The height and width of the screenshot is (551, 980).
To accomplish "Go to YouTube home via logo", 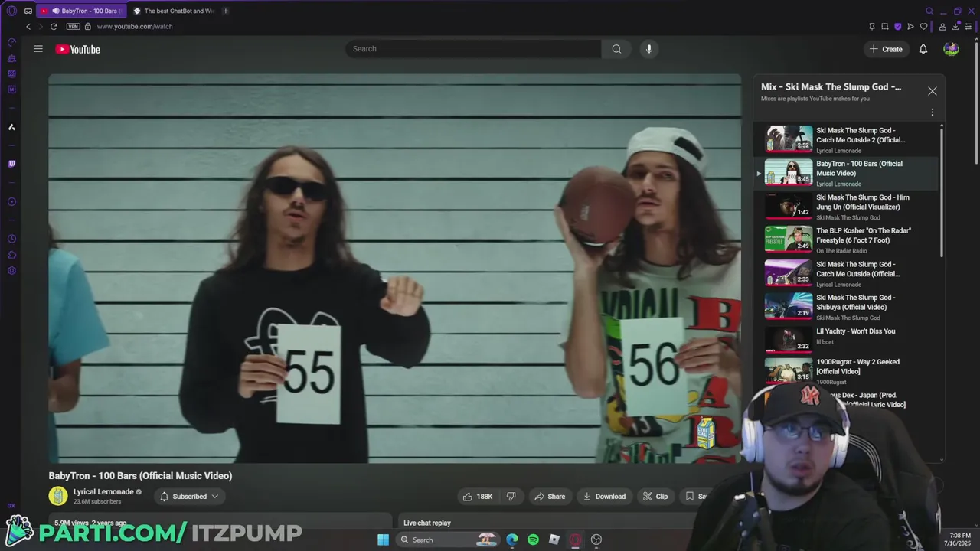I will (x=77, y=49).
